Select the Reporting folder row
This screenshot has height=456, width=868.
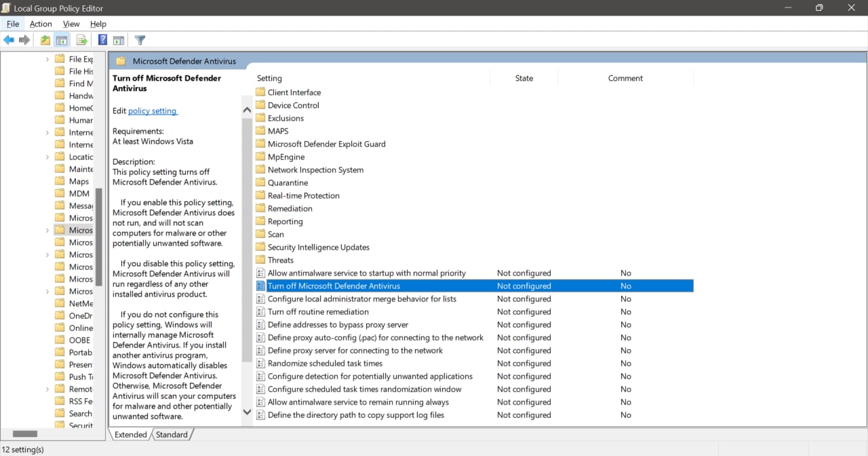click(285, 221)
